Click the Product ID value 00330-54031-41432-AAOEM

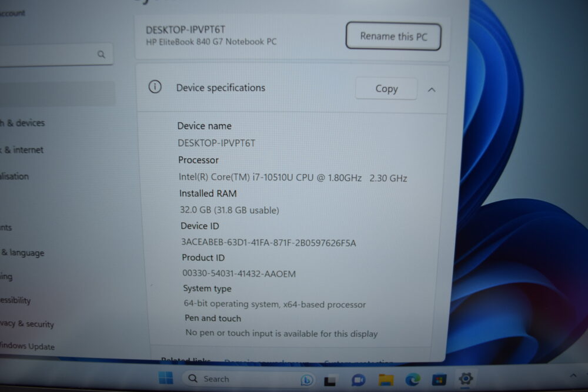[x=239, y=273]
